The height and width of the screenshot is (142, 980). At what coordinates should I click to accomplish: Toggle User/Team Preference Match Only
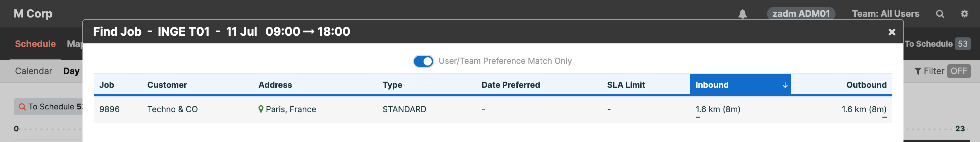tap(424, 61)
